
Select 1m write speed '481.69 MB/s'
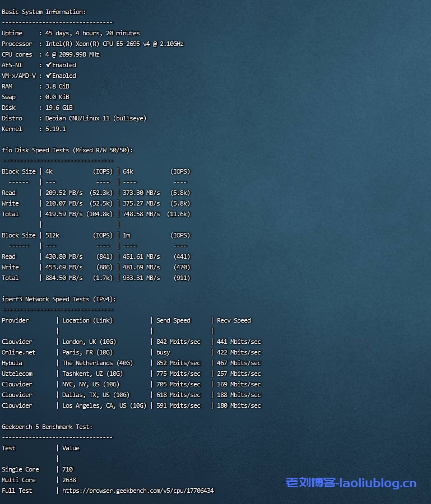tap(141, 267)
